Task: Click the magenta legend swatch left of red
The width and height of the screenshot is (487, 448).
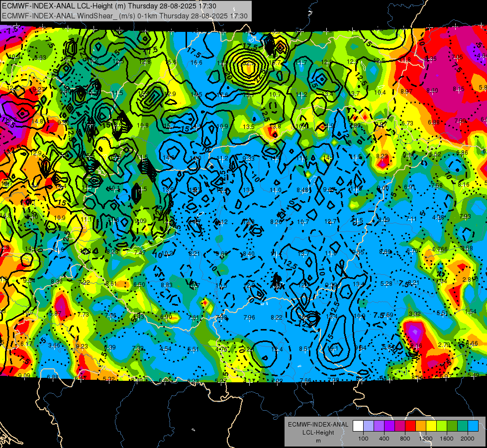Action: [x=400, y=426]
